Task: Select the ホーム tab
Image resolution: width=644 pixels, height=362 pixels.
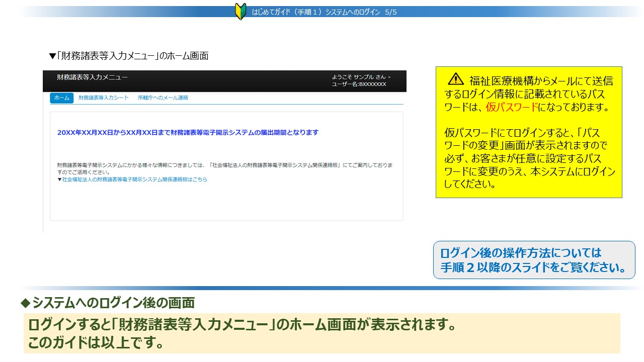Action: tap(61, 98)
